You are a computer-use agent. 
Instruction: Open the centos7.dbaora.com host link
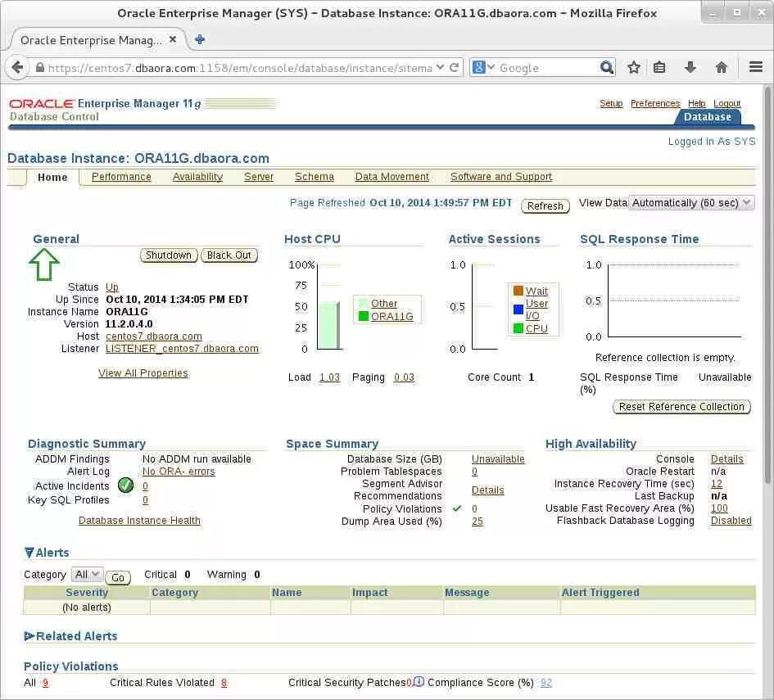click(x=154, y=336)
